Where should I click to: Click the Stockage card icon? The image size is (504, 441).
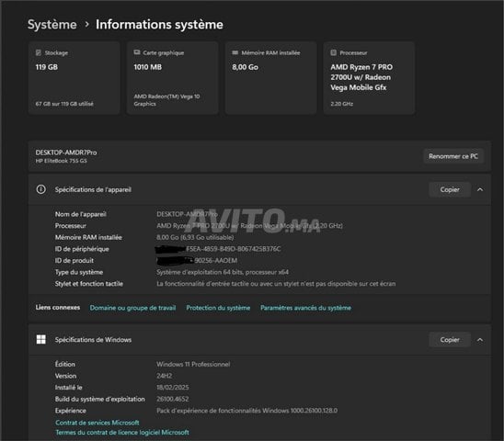[39, 52]
